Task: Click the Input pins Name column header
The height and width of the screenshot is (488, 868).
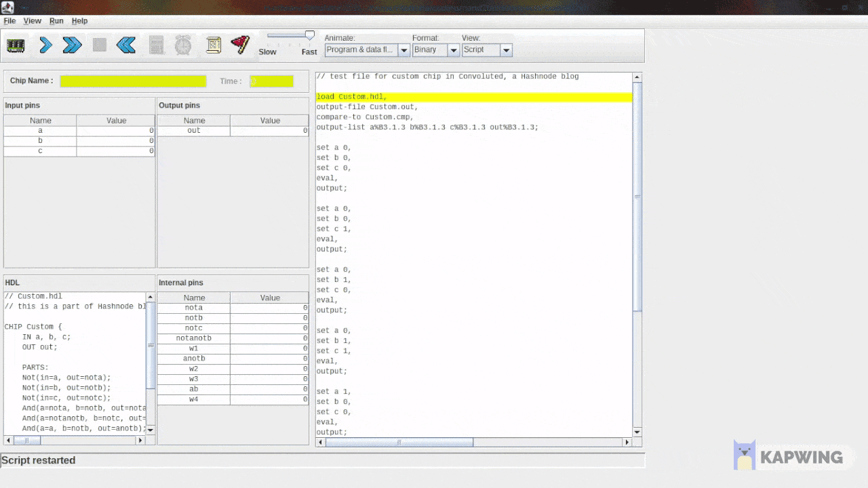Action: (x=40, y=121)
